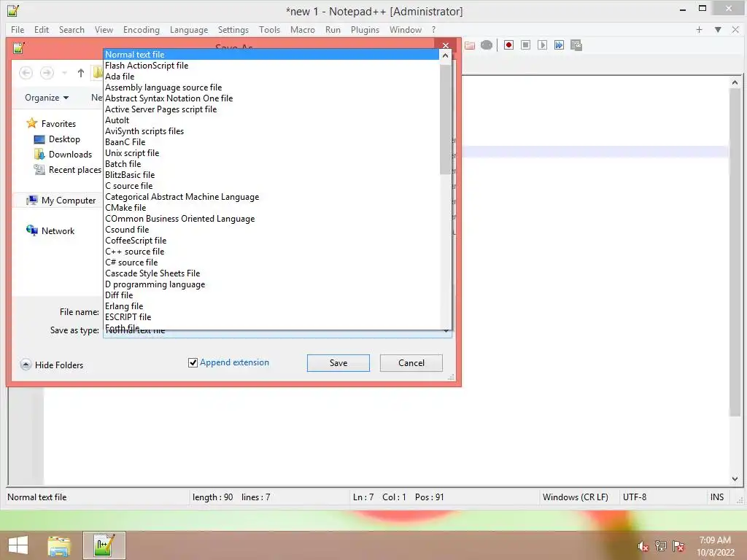Open the File menu
This screenshot has height=560, width=747.
tap(18, 29)
